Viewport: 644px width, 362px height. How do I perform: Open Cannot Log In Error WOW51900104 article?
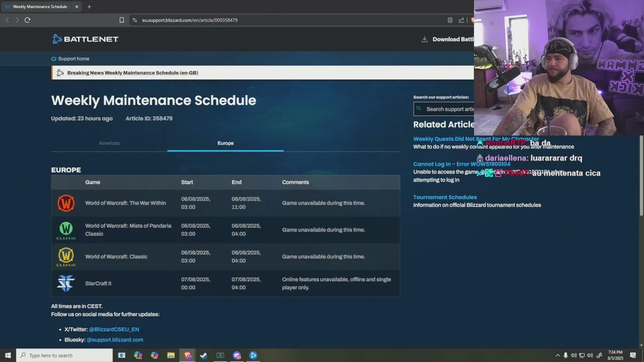coord(462,164)
